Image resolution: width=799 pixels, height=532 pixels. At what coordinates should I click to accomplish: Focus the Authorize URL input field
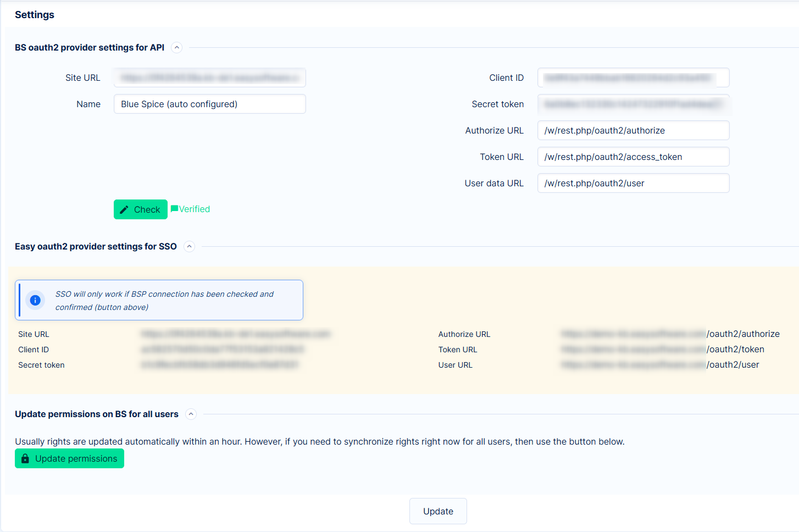pos(633,130)
